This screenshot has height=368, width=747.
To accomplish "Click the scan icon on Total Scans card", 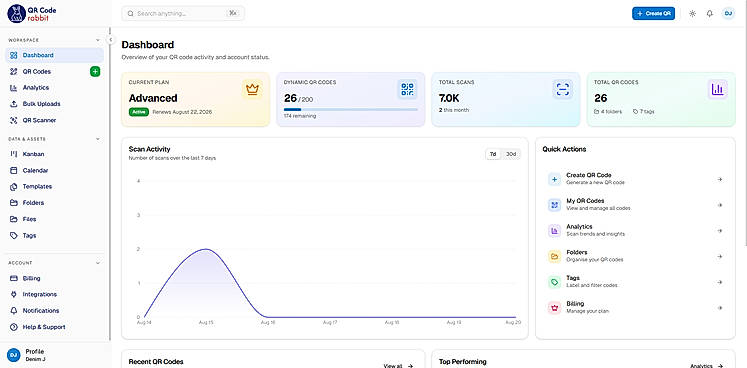I will [563, 89].
